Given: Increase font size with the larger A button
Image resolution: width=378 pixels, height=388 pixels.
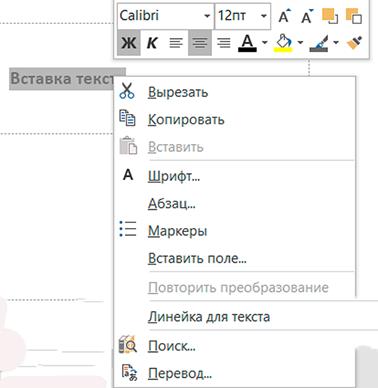Looking at the screenshot, I should coord(284,16).
